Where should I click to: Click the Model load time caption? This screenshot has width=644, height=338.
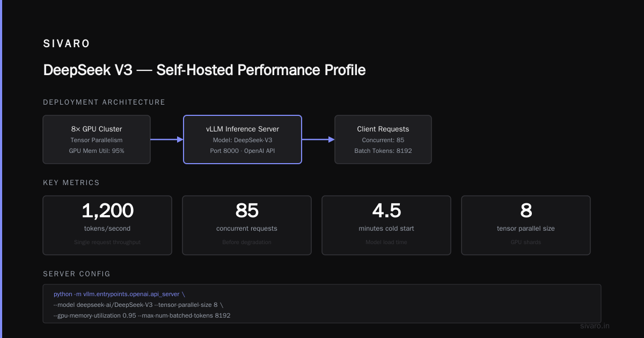(x=386, y=242)
